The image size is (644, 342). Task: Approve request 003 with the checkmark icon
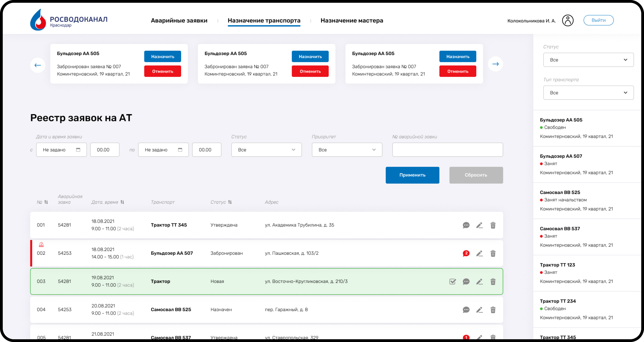tap(452, 281)
